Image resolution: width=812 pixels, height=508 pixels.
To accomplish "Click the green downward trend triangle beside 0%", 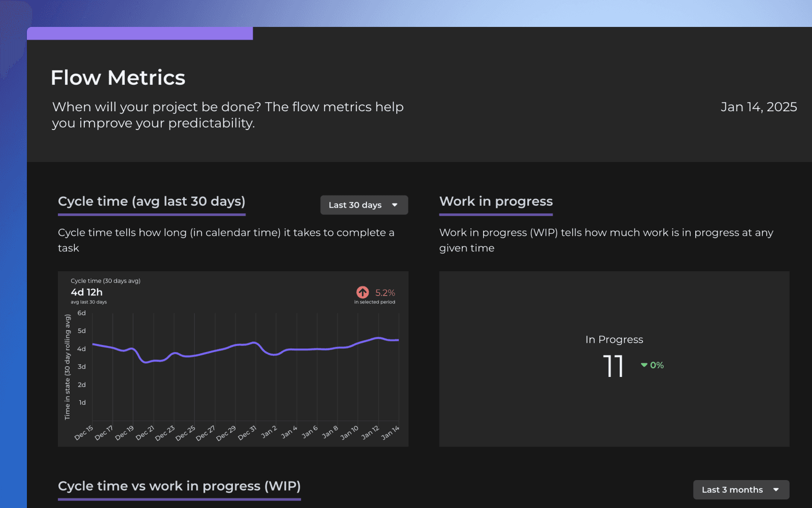I will tap(644, 365).
